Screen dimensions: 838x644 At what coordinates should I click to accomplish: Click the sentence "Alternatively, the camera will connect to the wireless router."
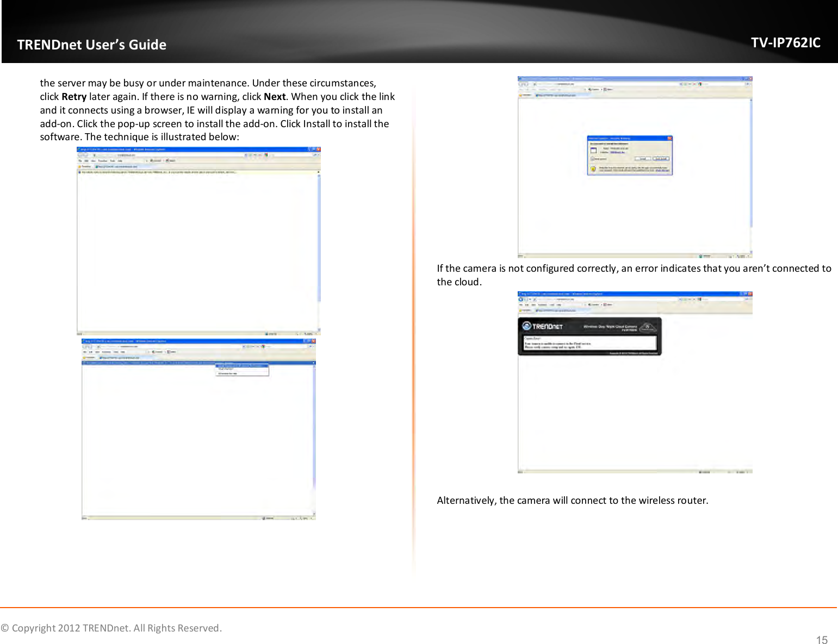(x=573, y=500)
